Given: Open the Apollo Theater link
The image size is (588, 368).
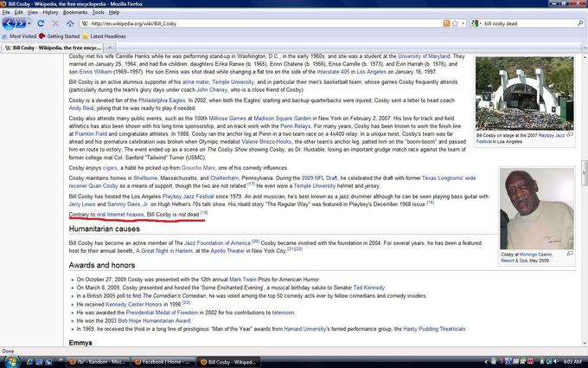Looking at the screenshot, I should (227, 251).
